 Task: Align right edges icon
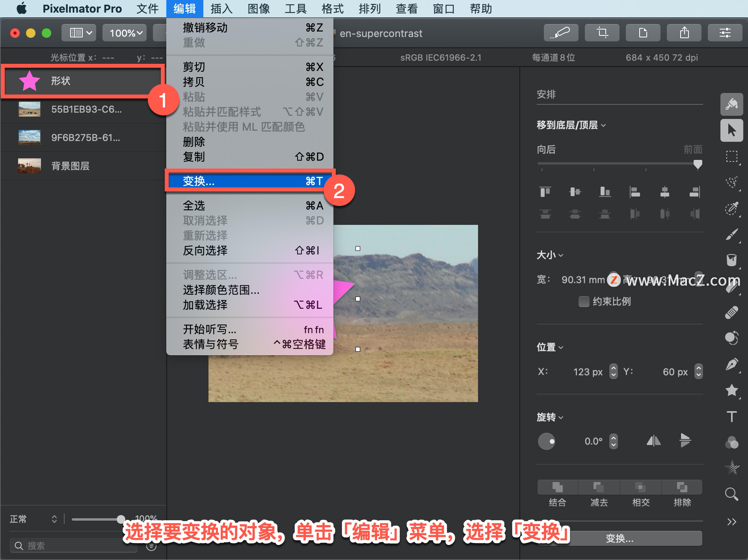coord(695,192)
